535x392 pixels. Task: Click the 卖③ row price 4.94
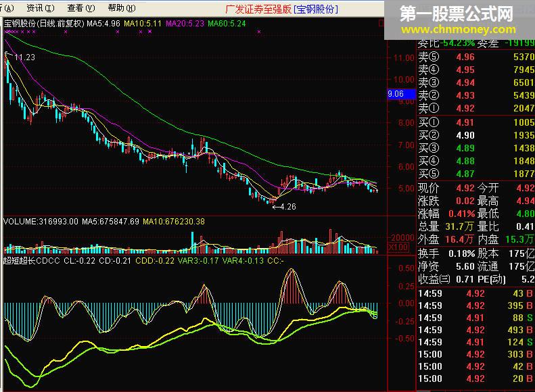(465, 83)
